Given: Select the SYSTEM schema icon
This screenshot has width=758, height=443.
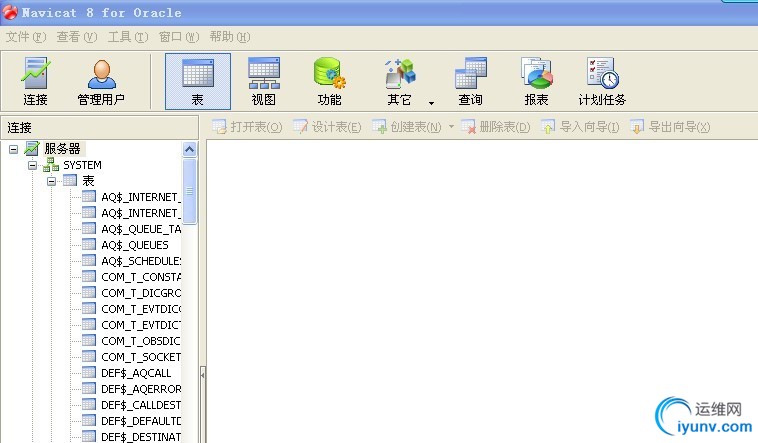Looking at the screenshot, I should pos(51,165).
